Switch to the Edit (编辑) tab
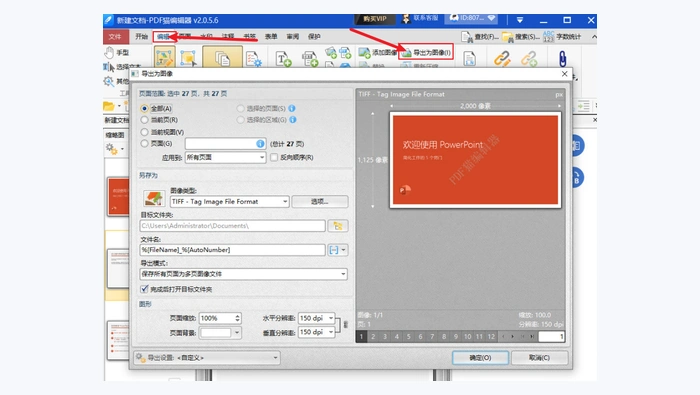The width and height of the screenshot is (700, 395). (164, 37)
